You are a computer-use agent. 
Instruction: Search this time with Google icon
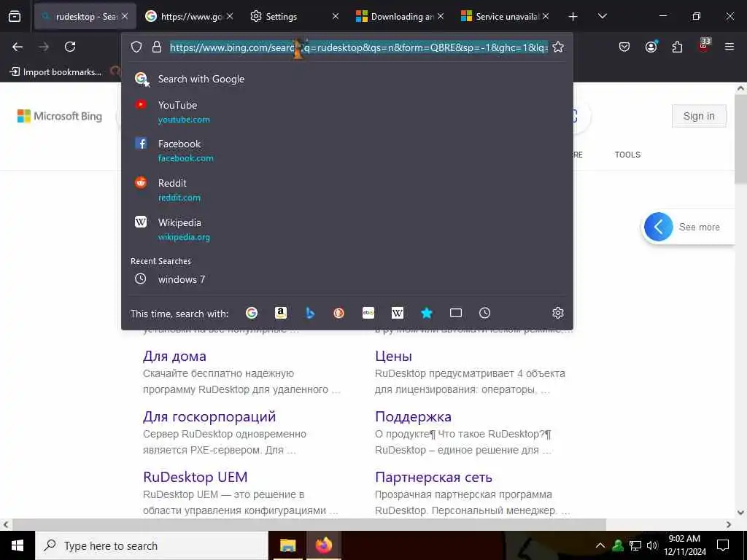pyautogui.click(x=252, y=313)
